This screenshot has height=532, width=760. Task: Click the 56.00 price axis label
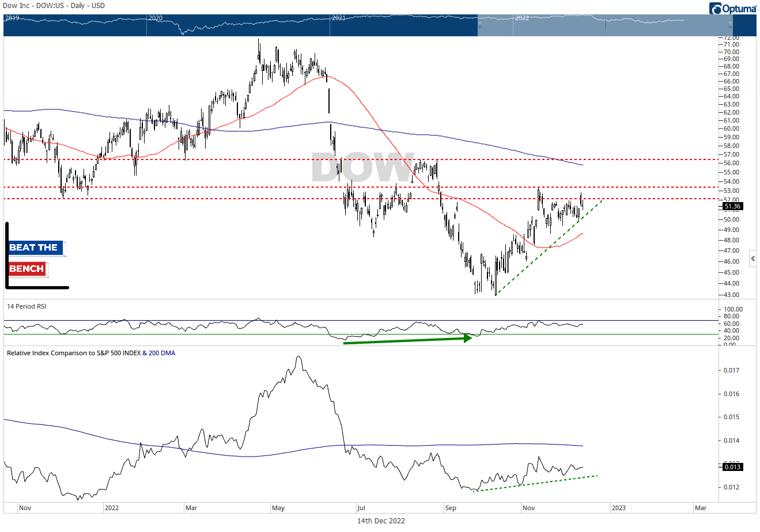pyautogui.click(x=732, y=163)
